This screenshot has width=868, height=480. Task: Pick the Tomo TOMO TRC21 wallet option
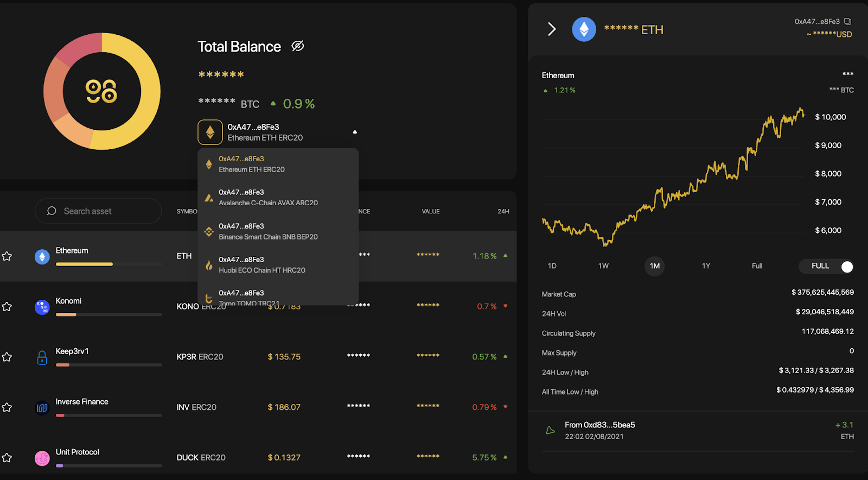pyautogui.click(x=278, y=298)
